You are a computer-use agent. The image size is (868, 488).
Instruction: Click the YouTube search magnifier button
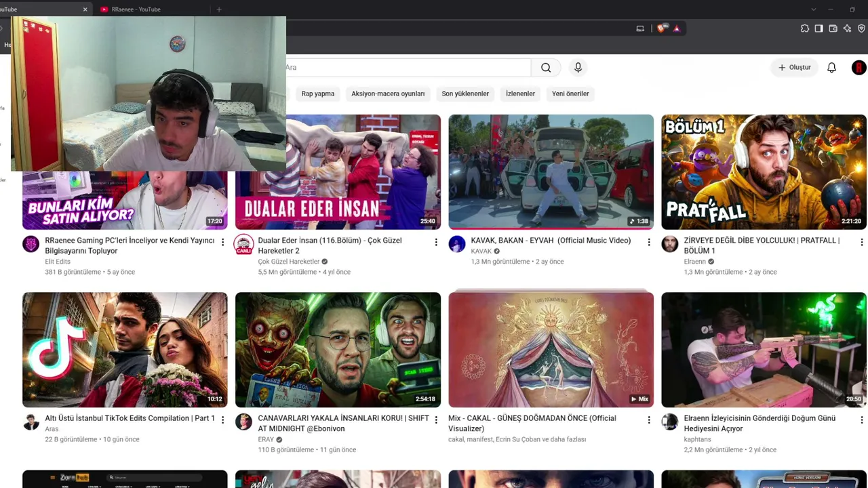click(x=546, y=68)
